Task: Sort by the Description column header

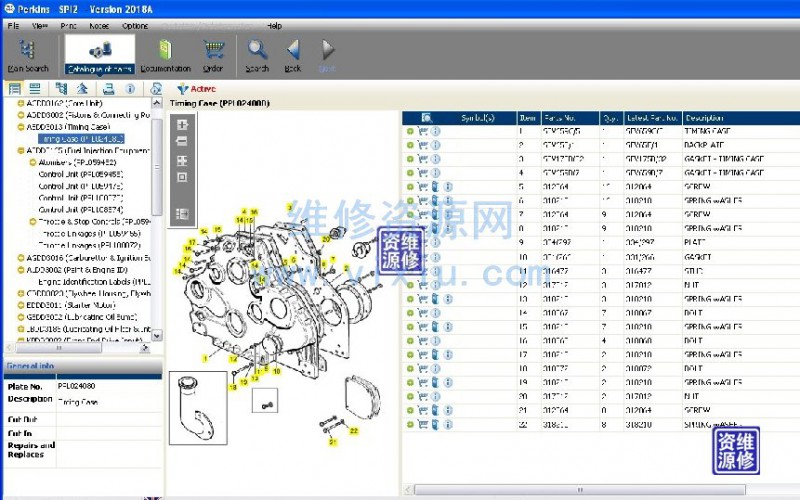Action: (741, 118)
